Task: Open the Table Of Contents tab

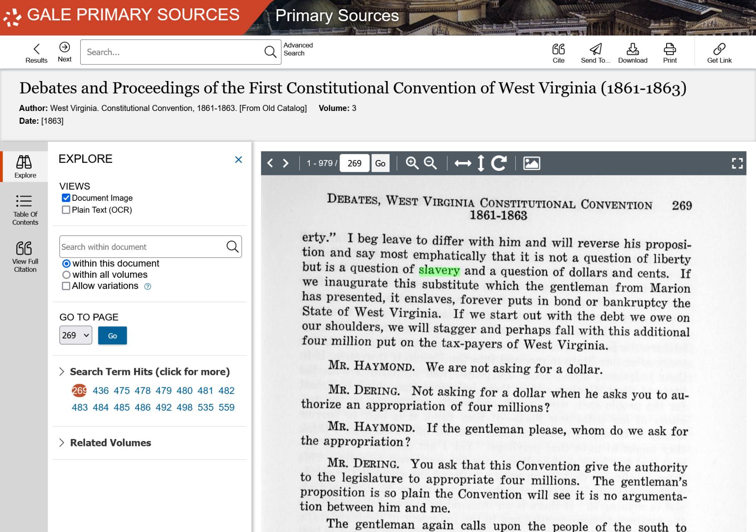Action: point(25,210)
